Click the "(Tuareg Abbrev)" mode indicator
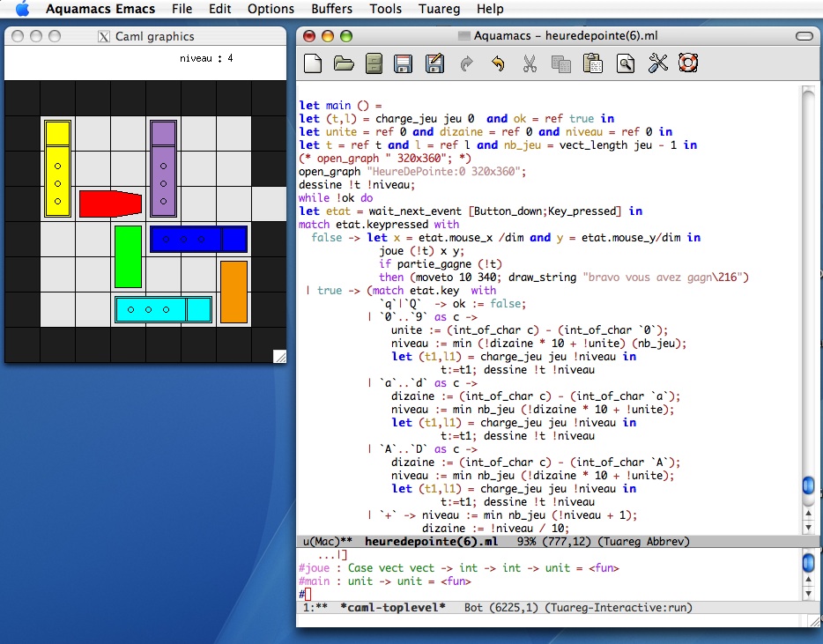 click(643, 542)
